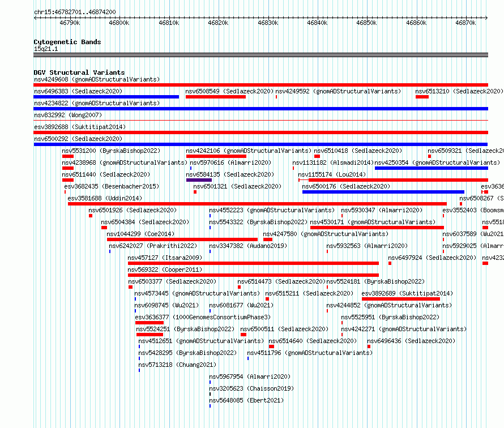Click the nsv832992 Wong2007 label
Screen dimensions: 504x428
pyautogui.click(x=68, y=115)
